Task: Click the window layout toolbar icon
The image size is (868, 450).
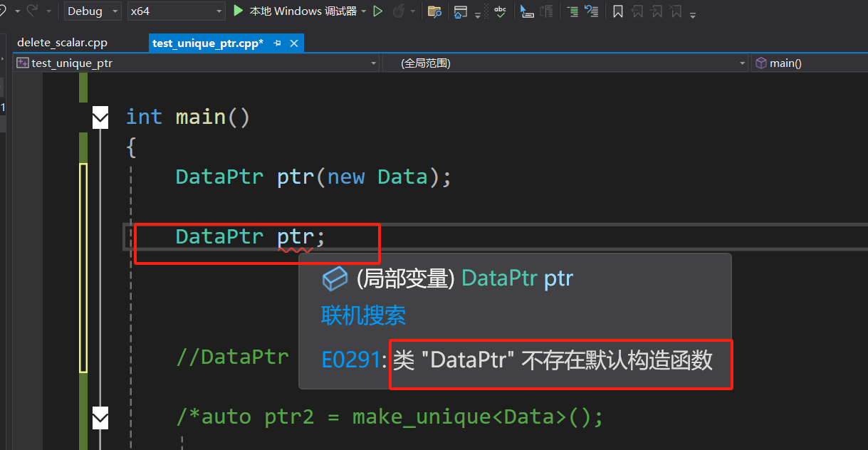Action: point(460,11)
